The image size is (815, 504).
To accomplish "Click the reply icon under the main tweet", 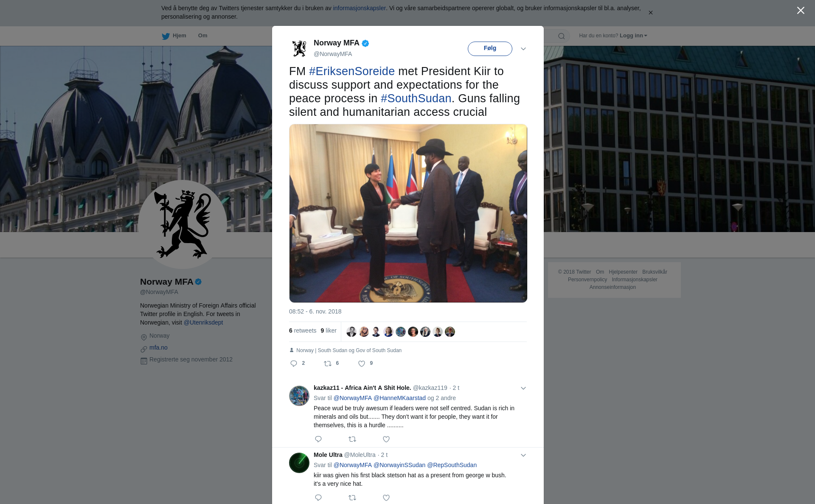I will [x=293, y=364].
